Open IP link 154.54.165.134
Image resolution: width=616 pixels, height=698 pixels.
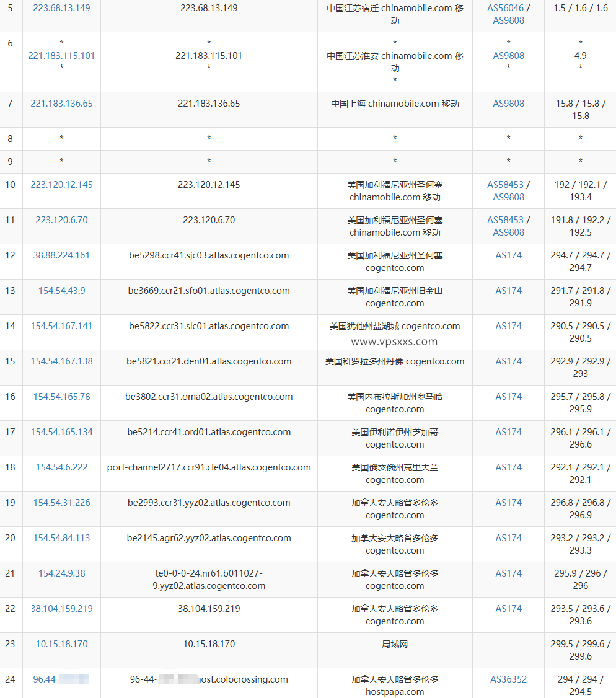pyautogui.click(x=61, y=432)
